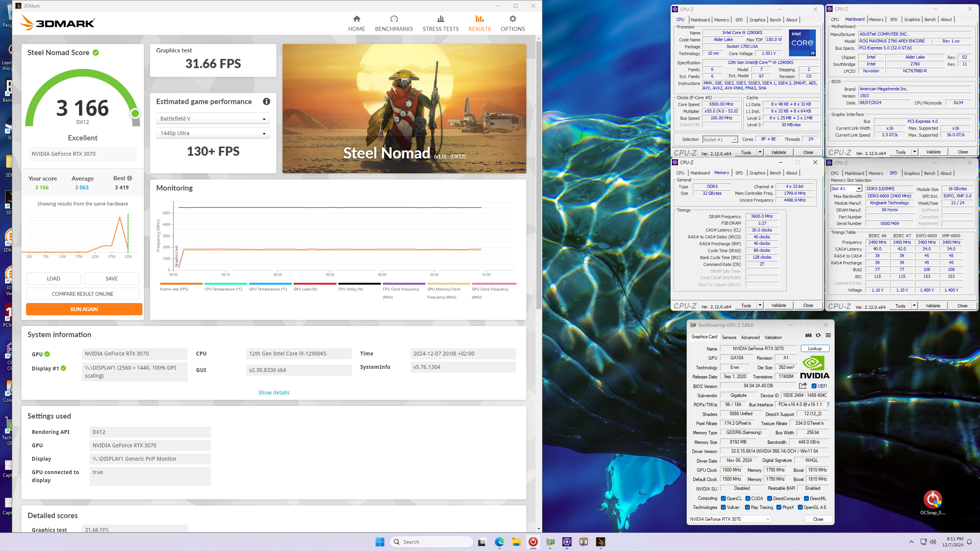Viewport: 980px width, 551px height.
Task: Click the Lookup button in GPU-Z
Action: point(815,349)
